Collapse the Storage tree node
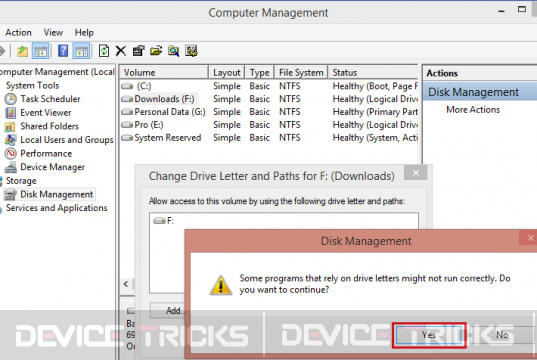537x360 pixels. tap(1, 181)
